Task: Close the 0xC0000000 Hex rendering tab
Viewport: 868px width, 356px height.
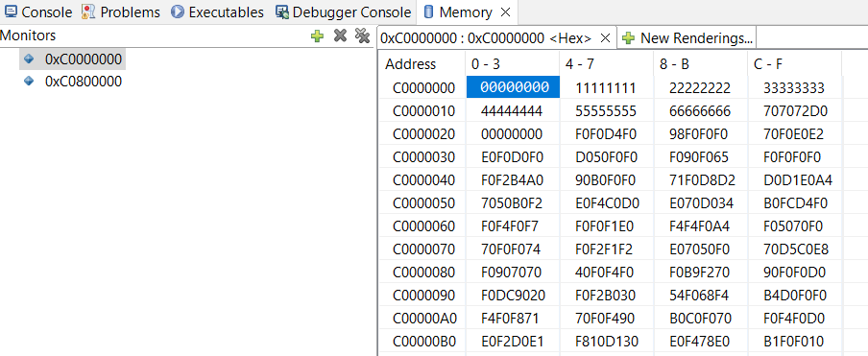Action: [x=605, y=38]
